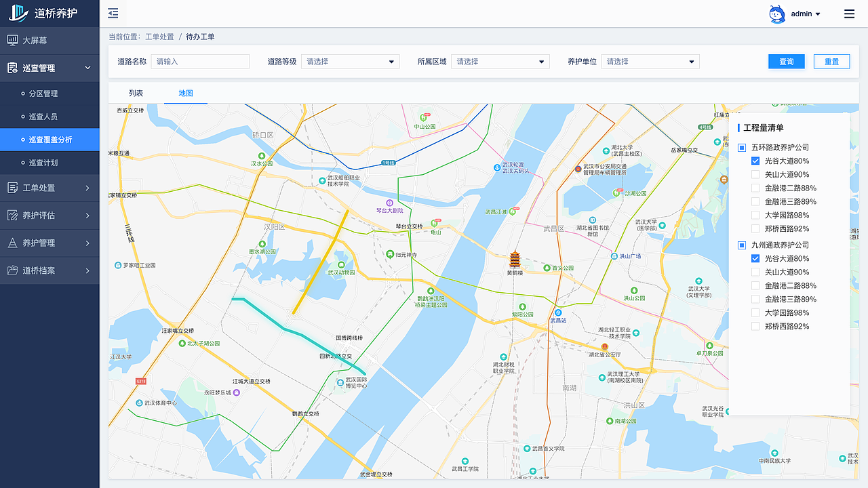The height and width of the screenshot is (488, 868).
Task: Click the 洪山广场 marker on map
Action: [x=614, y=256]
